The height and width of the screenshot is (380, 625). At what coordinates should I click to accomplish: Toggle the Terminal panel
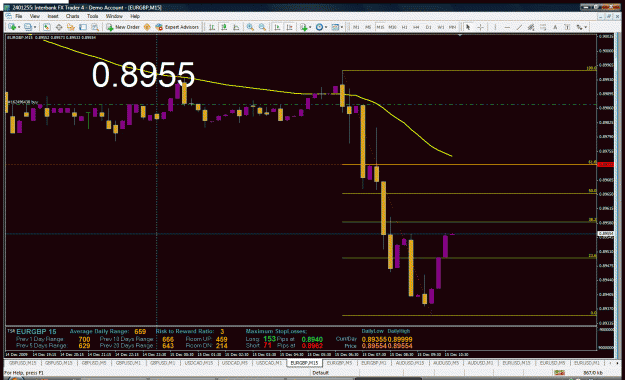pyautogui.click(x=83, y=27)
